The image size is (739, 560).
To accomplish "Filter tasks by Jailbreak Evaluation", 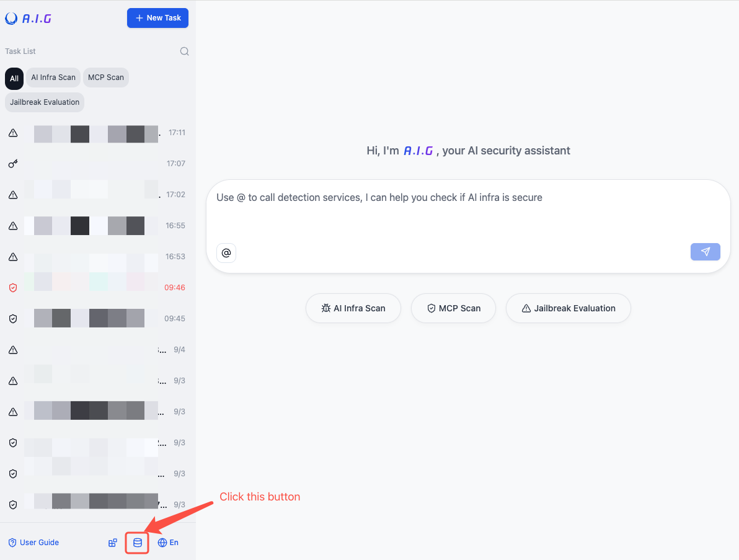I will click(x=45, y=102).
